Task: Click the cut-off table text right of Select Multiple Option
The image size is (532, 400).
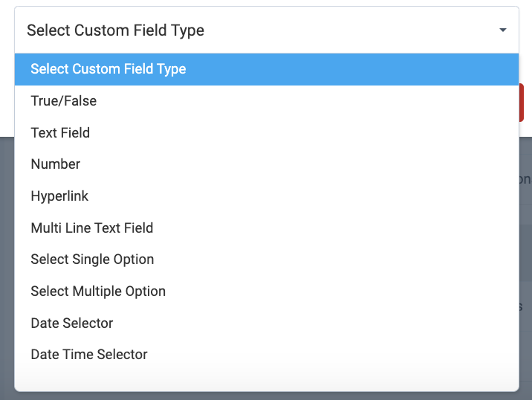Action: pyautogui.click(x=525, y=306)
